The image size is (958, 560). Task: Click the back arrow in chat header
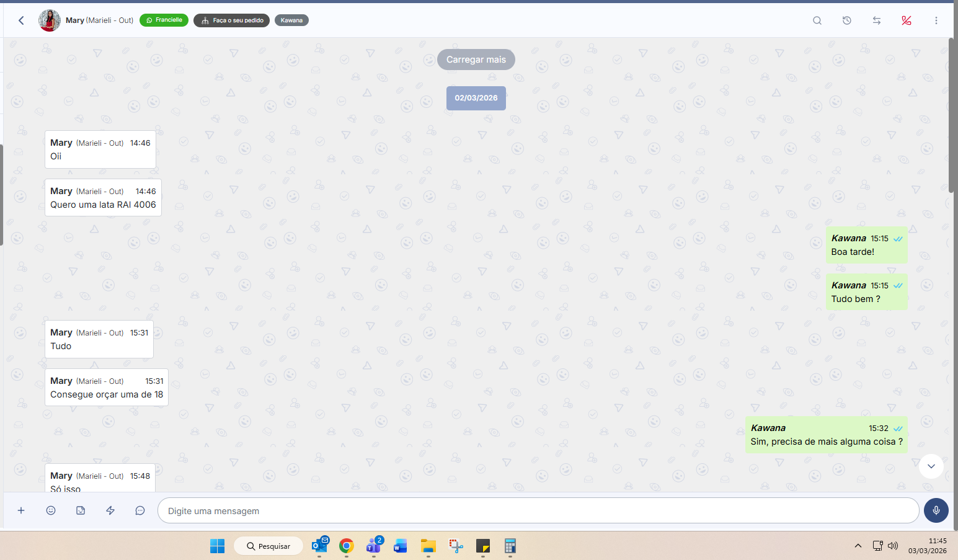(x=21, y=20)
